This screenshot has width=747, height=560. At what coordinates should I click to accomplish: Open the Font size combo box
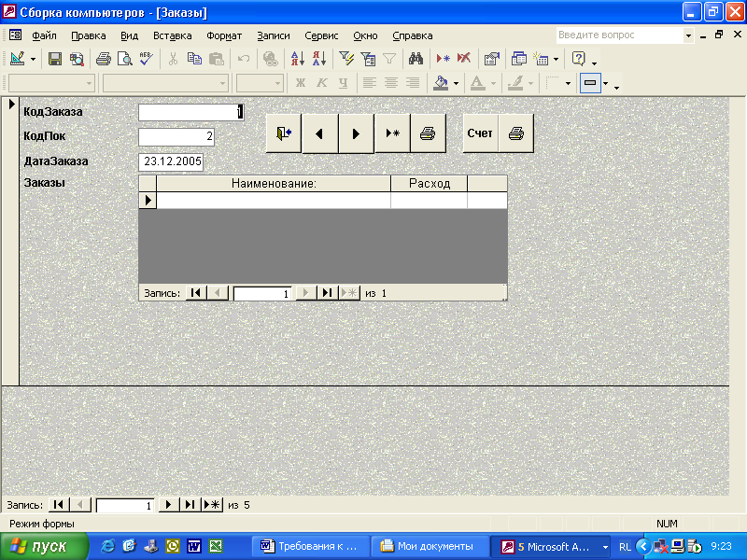coord(260,83)
